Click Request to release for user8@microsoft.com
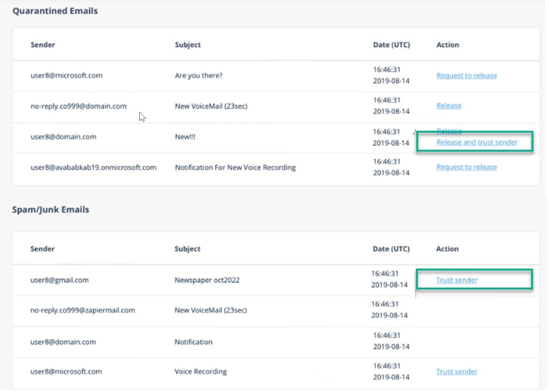This screenshot has height=392, width=549. [x=466, y=76]
